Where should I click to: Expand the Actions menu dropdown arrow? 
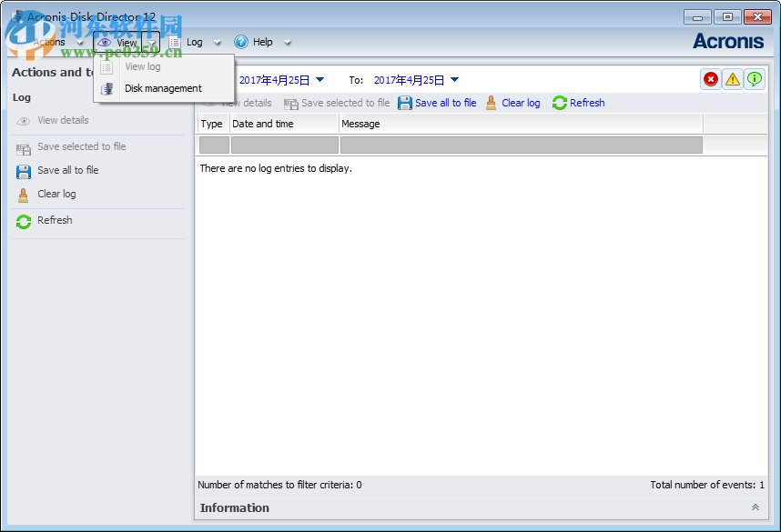[80, 43]
